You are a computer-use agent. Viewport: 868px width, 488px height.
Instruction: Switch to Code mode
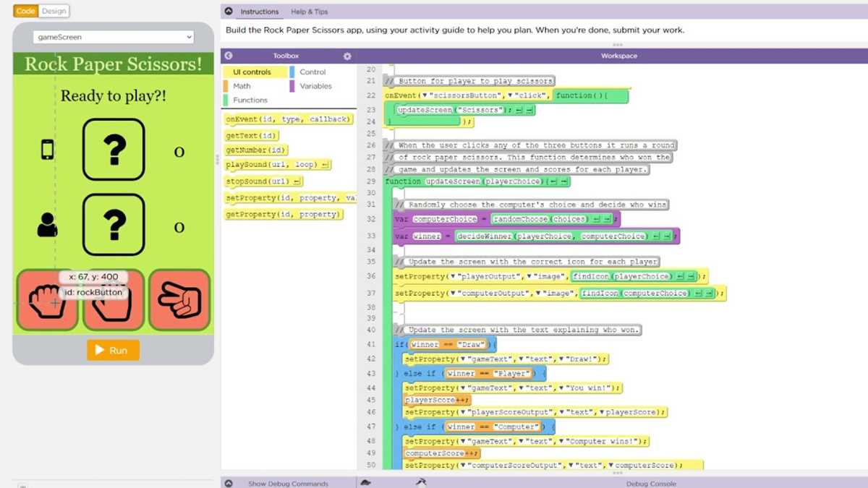pos(25,11)
